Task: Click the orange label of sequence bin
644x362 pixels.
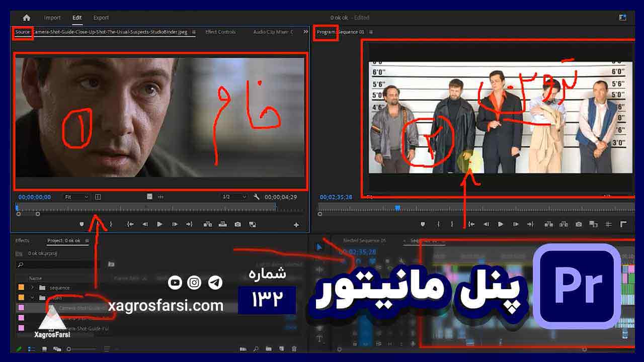Action: [21, 288]
